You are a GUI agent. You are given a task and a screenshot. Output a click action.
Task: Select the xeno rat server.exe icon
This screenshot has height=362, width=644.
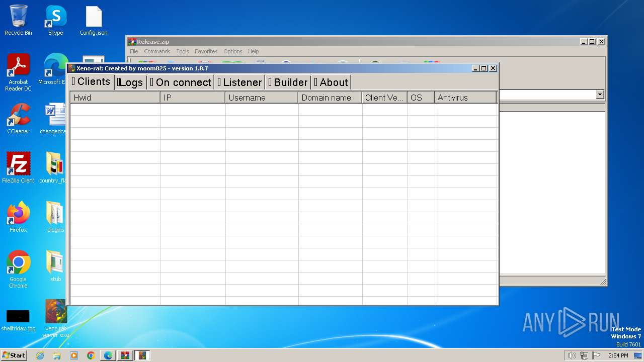point(55,319)
